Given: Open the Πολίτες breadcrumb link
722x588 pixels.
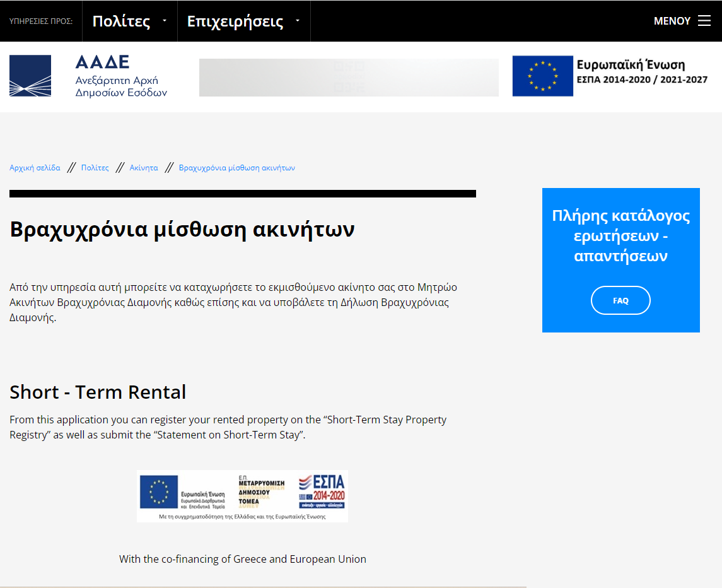Looking at the screenshot, I should click(95, 168).
